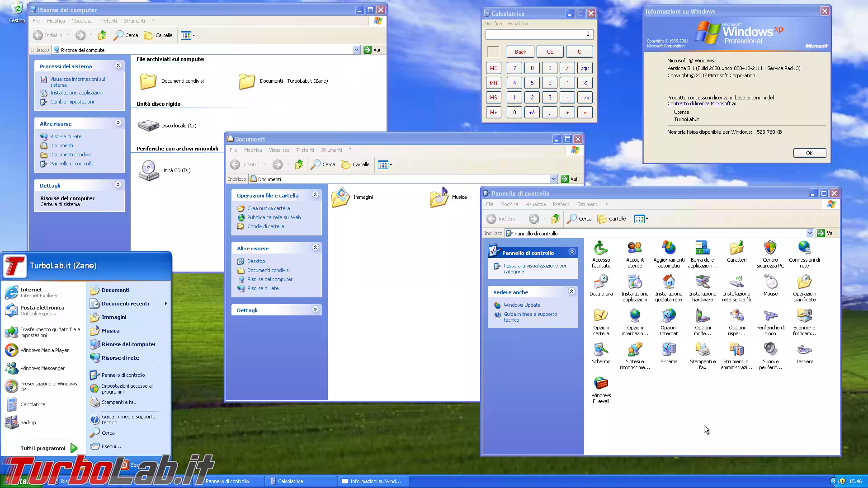868x488 pixels.
Task: Open the Visualizza menu in Calcolatrice
Action: pyautogui.click(x=517, y=23)
